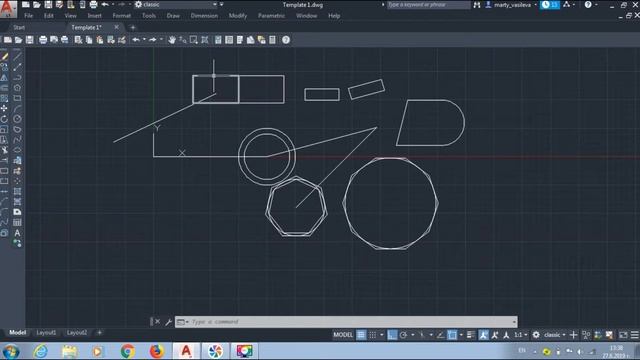Screen dimensions: 640x360
Task: Switch to the Start tab
Action: coord(19,27)
